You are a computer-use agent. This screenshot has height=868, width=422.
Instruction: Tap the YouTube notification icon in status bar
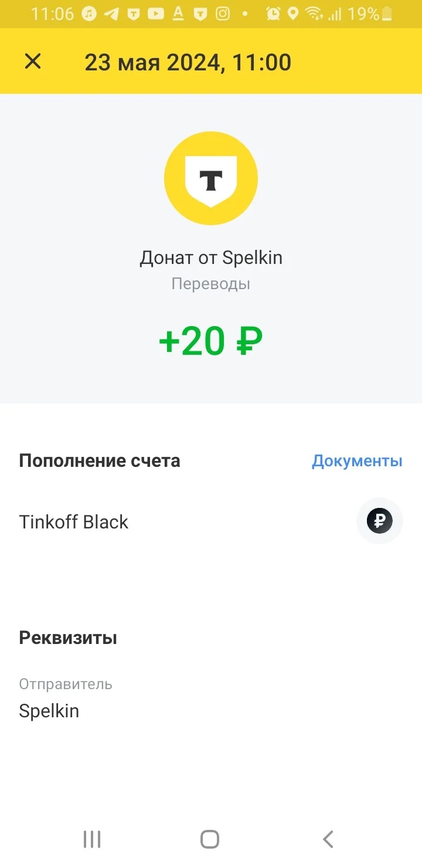[156, 13]
